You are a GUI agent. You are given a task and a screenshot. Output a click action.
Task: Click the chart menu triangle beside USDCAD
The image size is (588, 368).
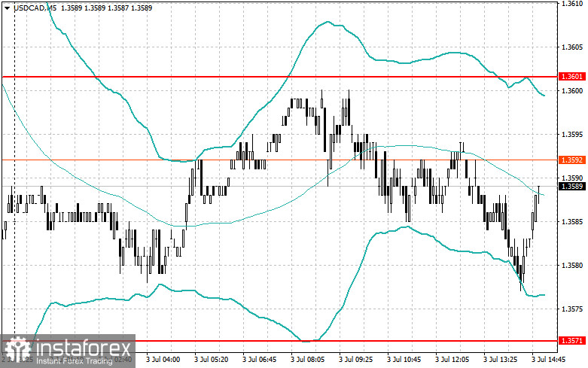pos(8,8)
